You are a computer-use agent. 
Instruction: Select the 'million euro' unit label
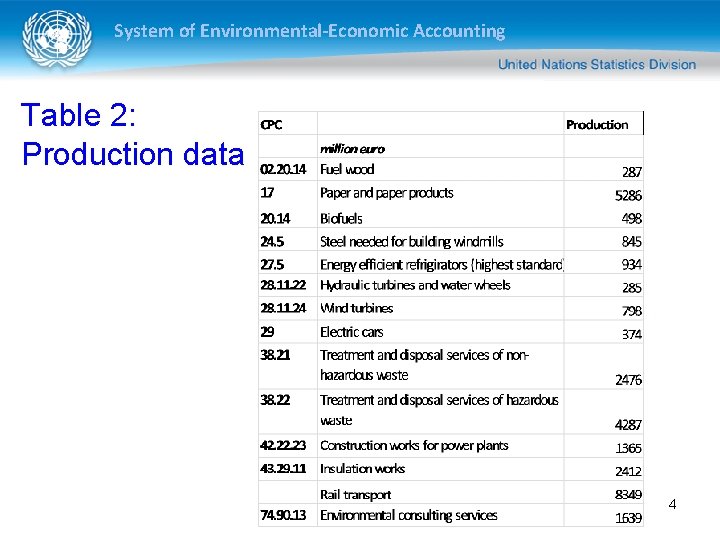click(x=352, y=149)
